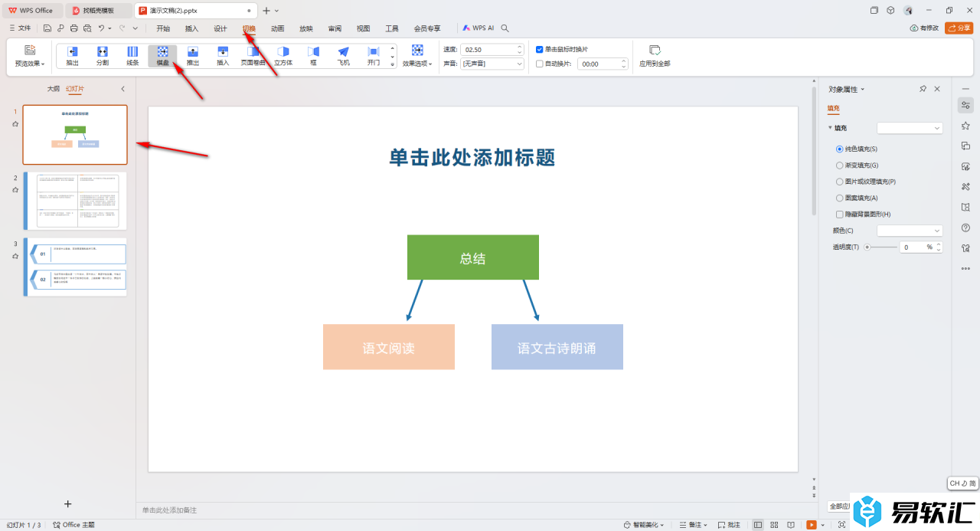The height and width of the screenshot is (531, 980).
Task: Select the 推出 transition effect
Action: point(193,56)
